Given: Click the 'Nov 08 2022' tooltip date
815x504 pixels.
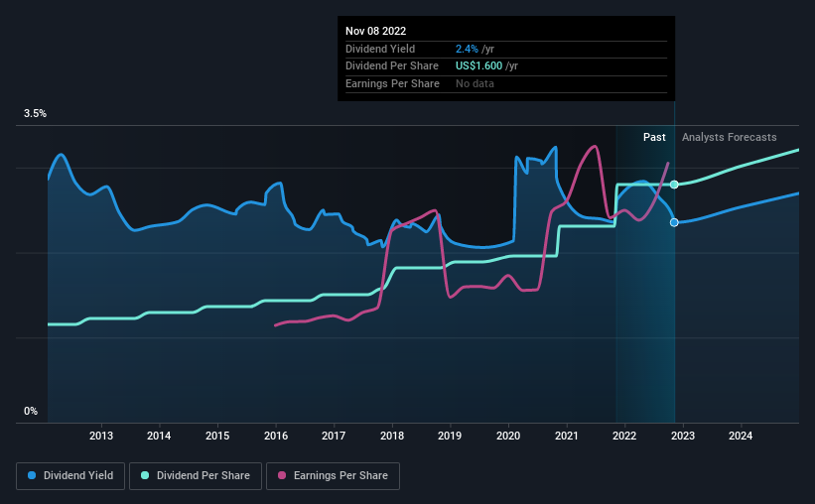Looking at the screenshot, I should (376, 31).
